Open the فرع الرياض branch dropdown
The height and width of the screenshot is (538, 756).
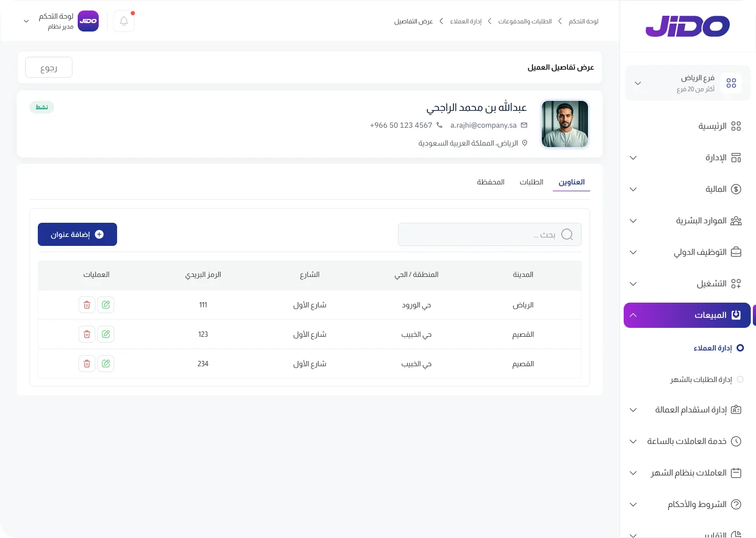click(x=688, y=83)
